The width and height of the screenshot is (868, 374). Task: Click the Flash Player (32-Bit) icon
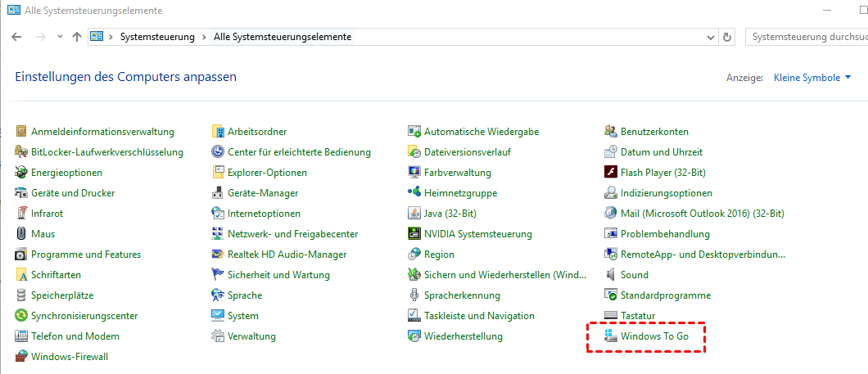tap(611, 173)
